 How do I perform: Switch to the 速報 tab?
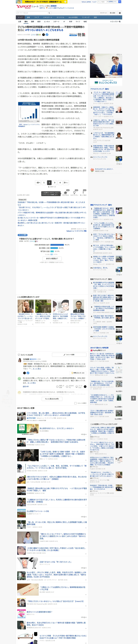[28, 17]
